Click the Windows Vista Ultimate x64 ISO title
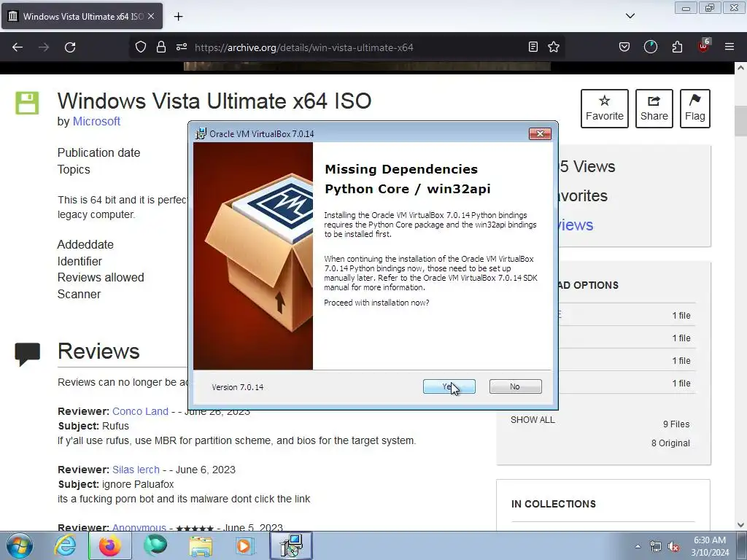 click(214, 101)
